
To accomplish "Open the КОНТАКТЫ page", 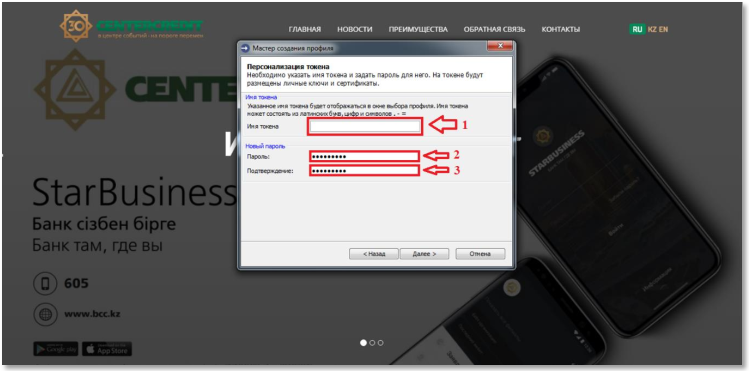I will tap(561, 30).
